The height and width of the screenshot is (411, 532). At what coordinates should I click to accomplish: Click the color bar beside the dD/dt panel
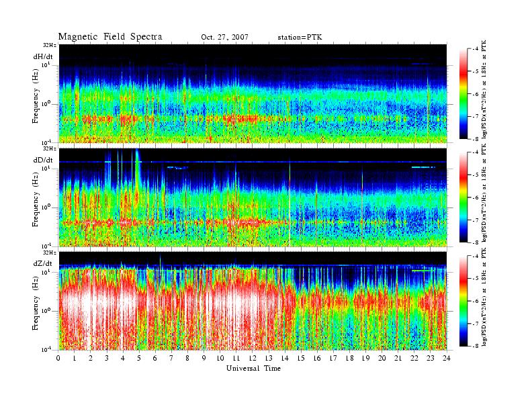[463, 197]
